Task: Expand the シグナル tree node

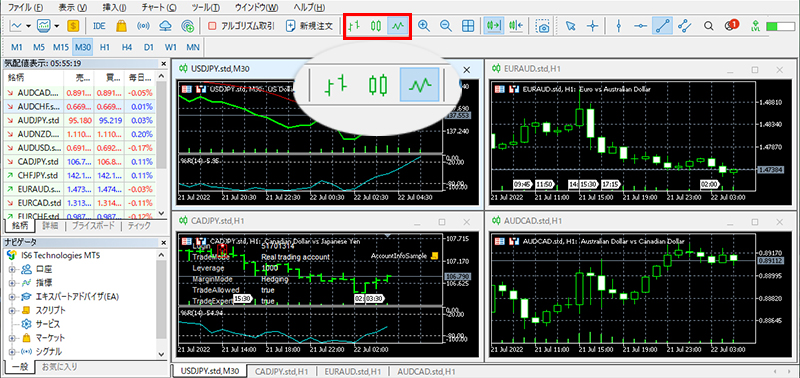Action: point(11,351)
